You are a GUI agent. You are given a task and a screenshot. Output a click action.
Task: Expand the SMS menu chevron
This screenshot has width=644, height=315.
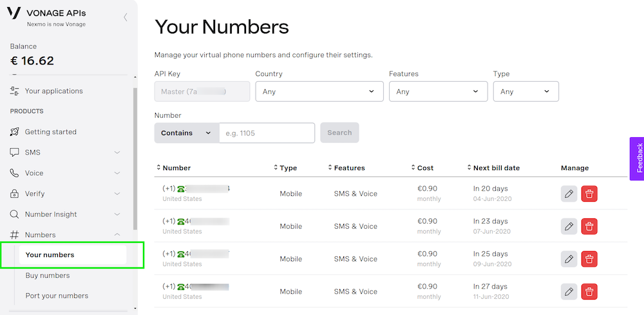click(117, 153)
